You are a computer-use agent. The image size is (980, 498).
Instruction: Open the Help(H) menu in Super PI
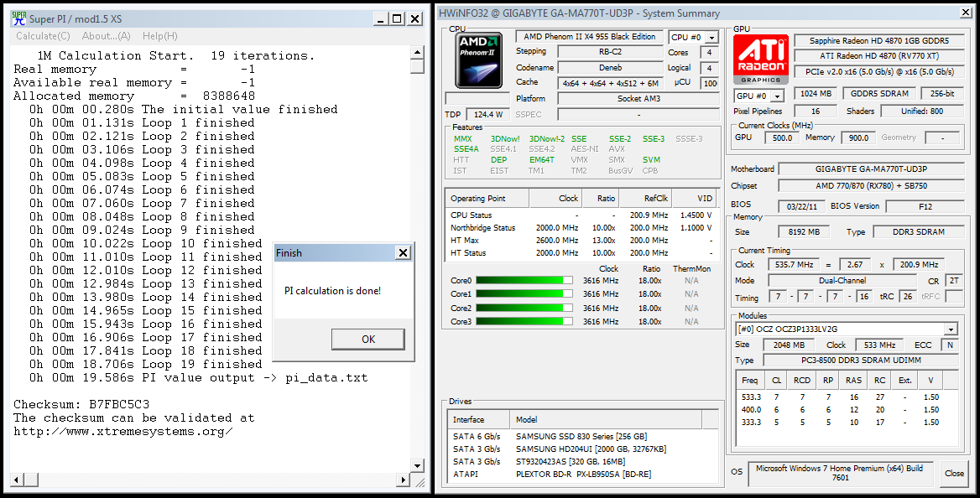160,36
